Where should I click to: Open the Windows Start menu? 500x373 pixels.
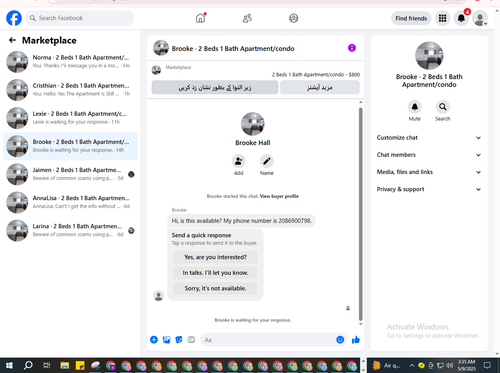point(9,365)
